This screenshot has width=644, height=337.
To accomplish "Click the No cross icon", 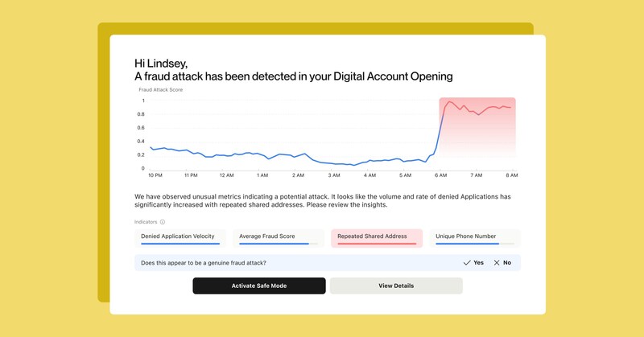I will pos(497,263).
